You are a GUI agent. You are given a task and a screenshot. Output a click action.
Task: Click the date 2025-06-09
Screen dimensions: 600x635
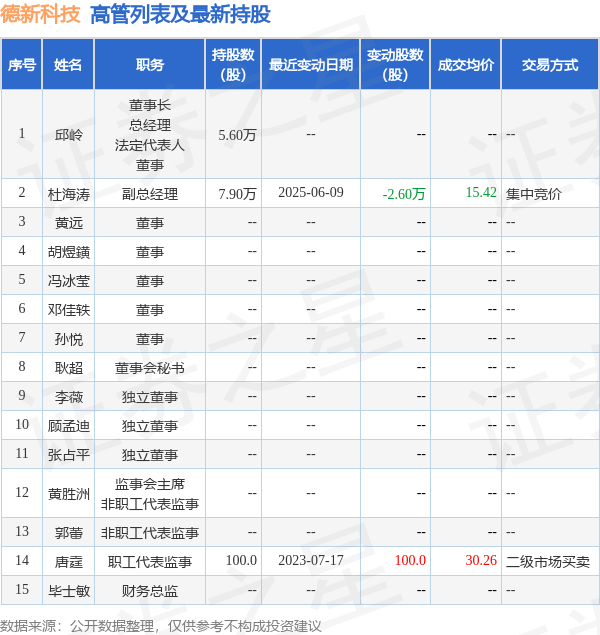pos(311,192)
